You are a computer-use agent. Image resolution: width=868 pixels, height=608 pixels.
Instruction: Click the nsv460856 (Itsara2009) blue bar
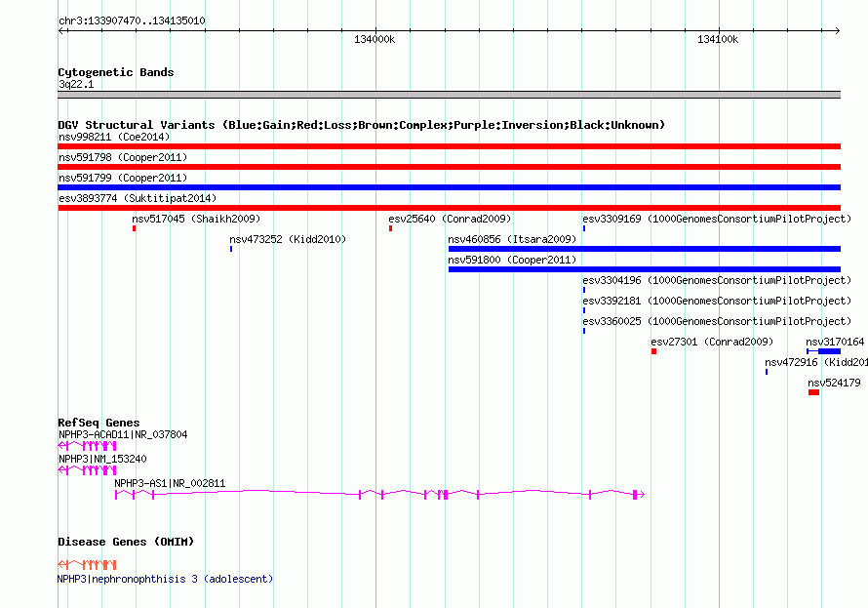coord(645,249)
